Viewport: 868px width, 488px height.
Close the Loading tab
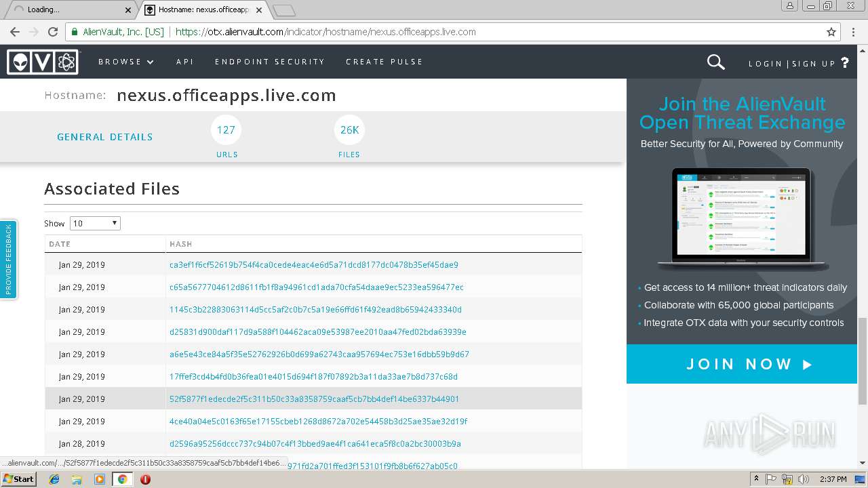tap(128, 10)
